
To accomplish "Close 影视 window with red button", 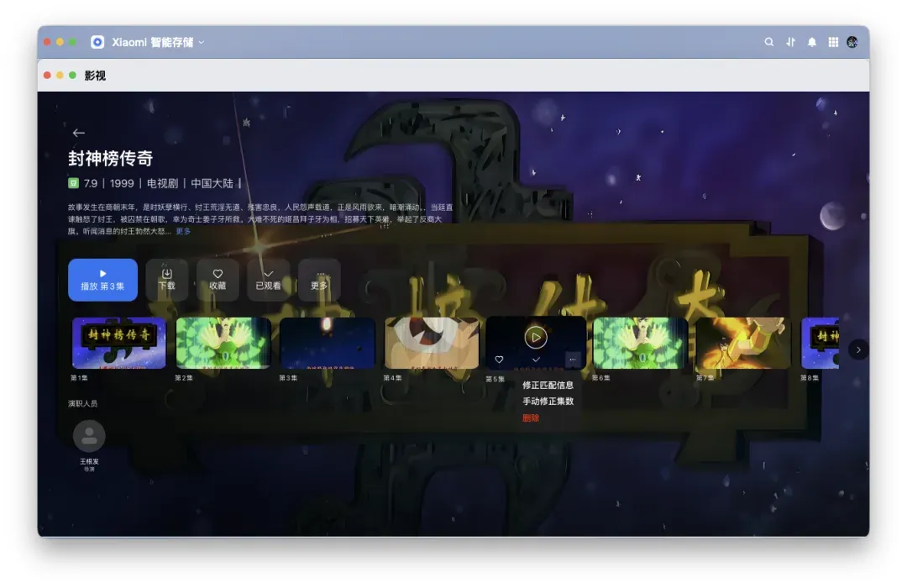I will 47,76.
